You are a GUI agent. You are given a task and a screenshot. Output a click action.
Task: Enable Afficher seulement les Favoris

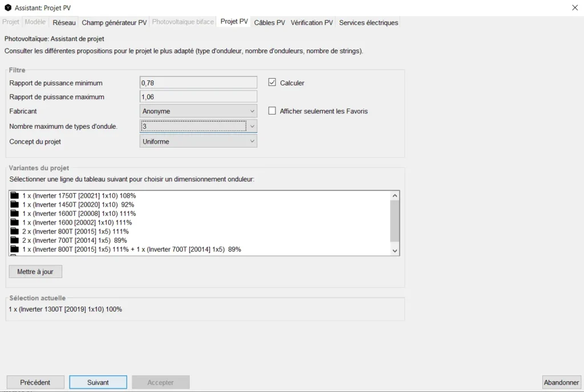[272, 111]
